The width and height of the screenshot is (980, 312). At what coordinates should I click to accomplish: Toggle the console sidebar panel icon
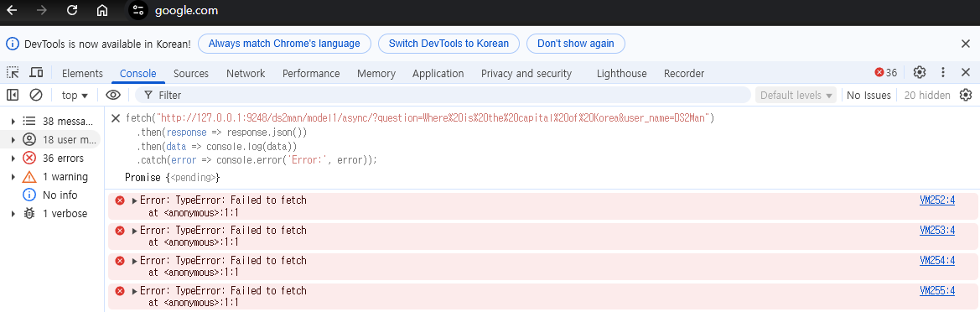(13, 95)
